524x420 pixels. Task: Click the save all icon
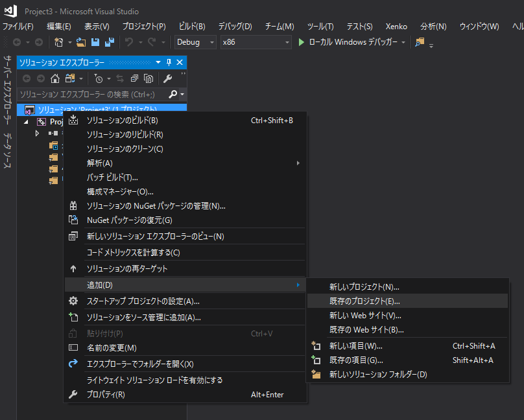(x=110, y=42)
